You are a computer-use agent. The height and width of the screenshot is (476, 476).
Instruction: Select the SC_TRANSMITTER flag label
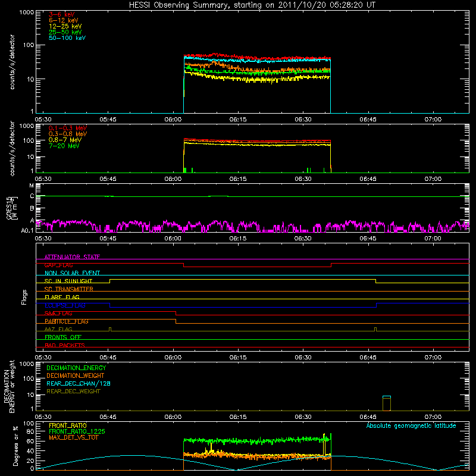click(69, 289)
